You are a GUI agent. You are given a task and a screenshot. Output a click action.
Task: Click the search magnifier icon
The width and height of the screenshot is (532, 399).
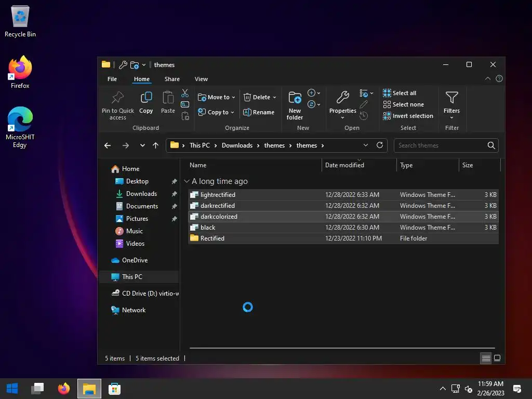click(x=491, y=145)
